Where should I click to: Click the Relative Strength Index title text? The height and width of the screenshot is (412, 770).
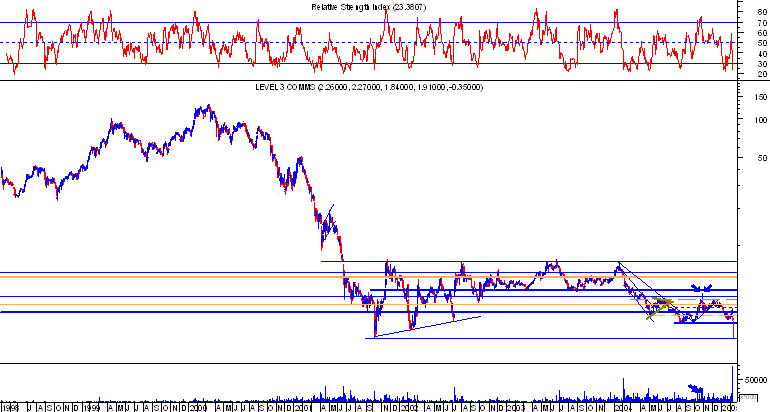[x=369, y=7]
